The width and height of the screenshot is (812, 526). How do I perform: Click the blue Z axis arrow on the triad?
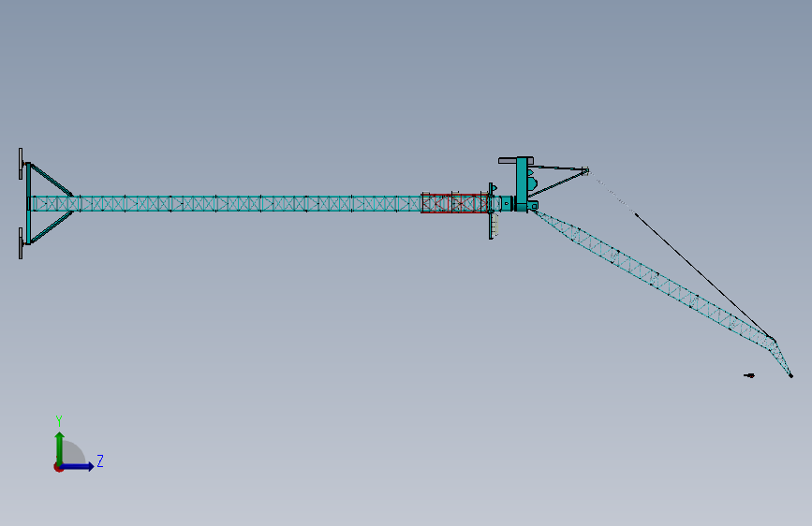coord(78,466)
